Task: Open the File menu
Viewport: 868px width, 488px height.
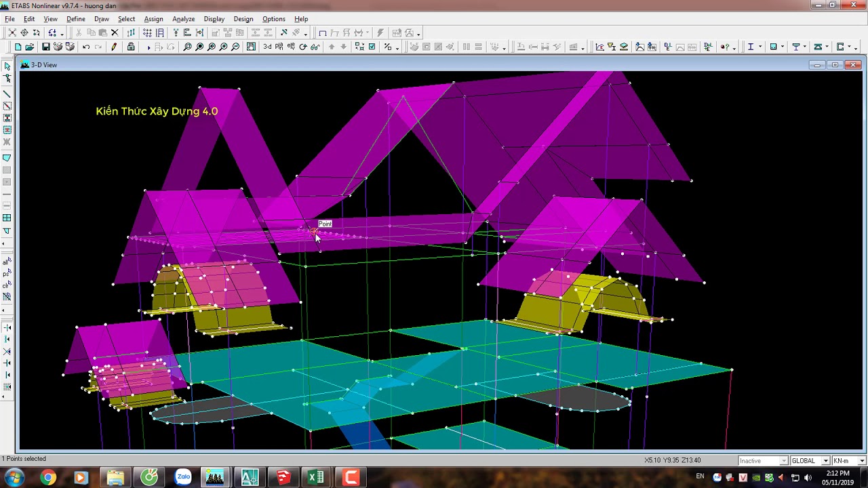Action: click(10, 19)
